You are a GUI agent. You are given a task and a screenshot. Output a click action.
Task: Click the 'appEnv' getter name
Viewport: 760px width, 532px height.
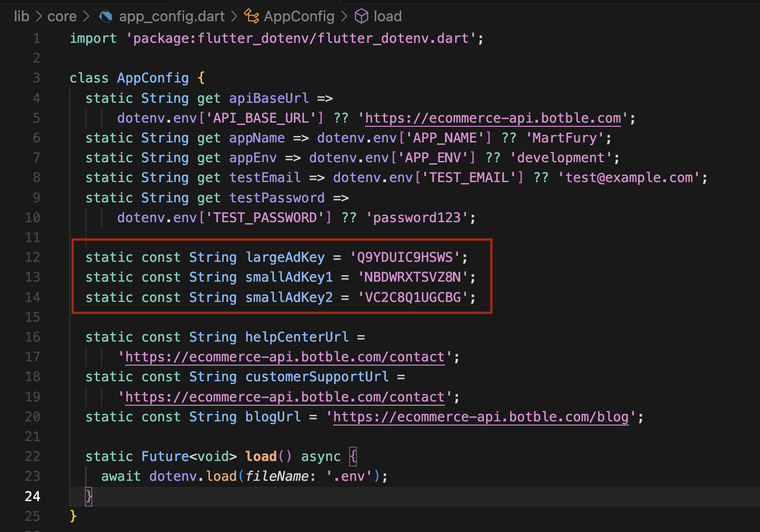253,158
